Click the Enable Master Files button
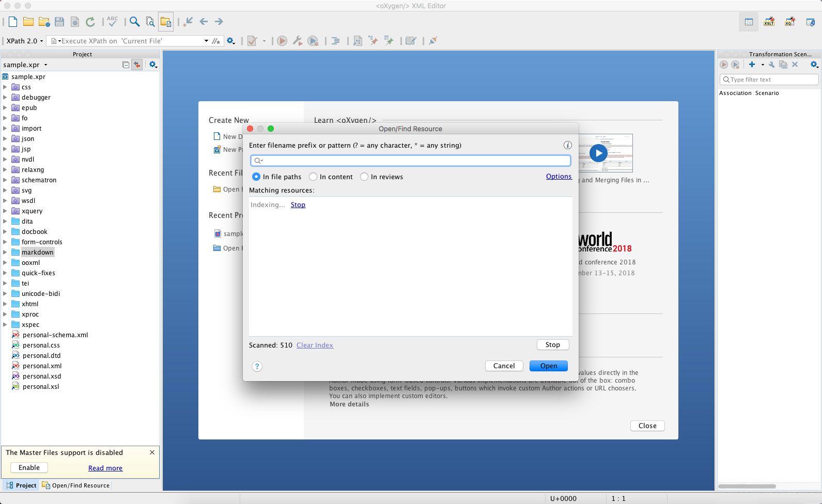The width and height of the screenshot is (822, 504). [29, 467]
